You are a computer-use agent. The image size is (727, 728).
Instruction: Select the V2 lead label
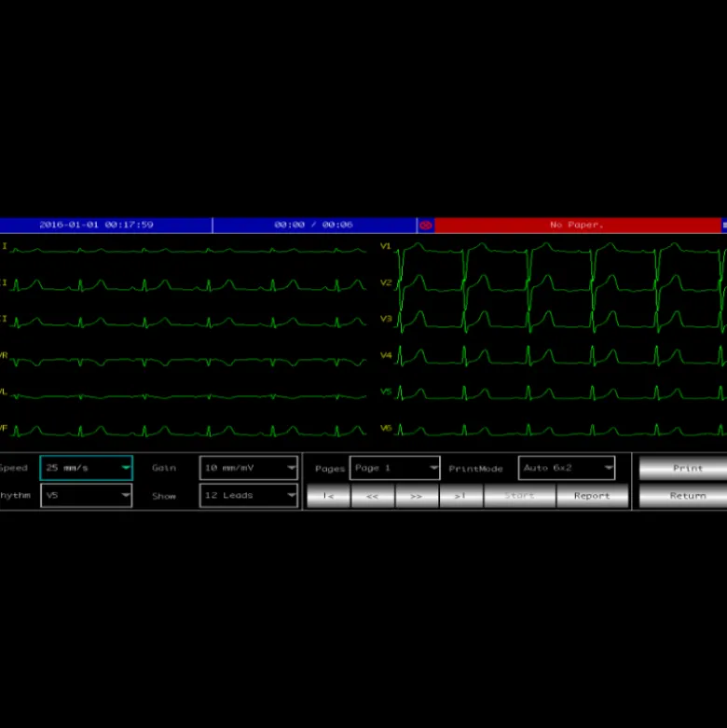point(386,282)
